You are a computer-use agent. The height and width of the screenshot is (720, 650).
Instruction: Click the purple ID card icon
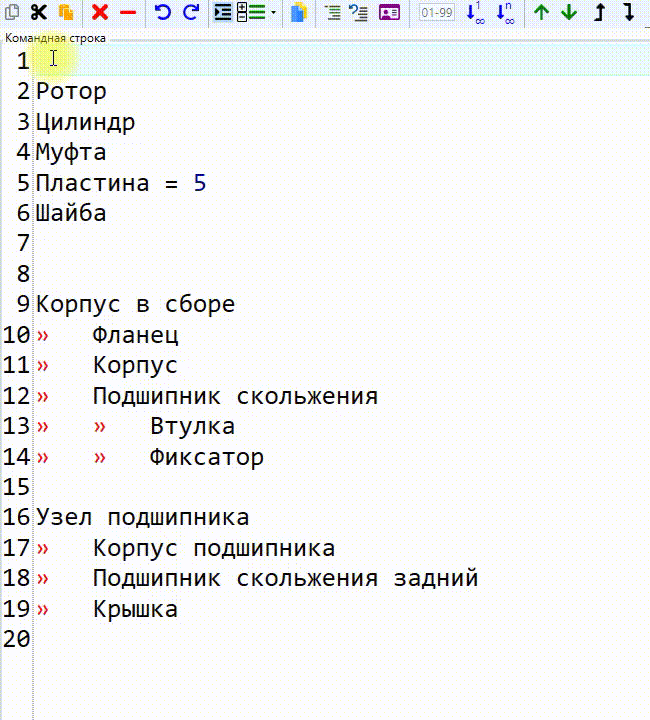tap(389, 12)
